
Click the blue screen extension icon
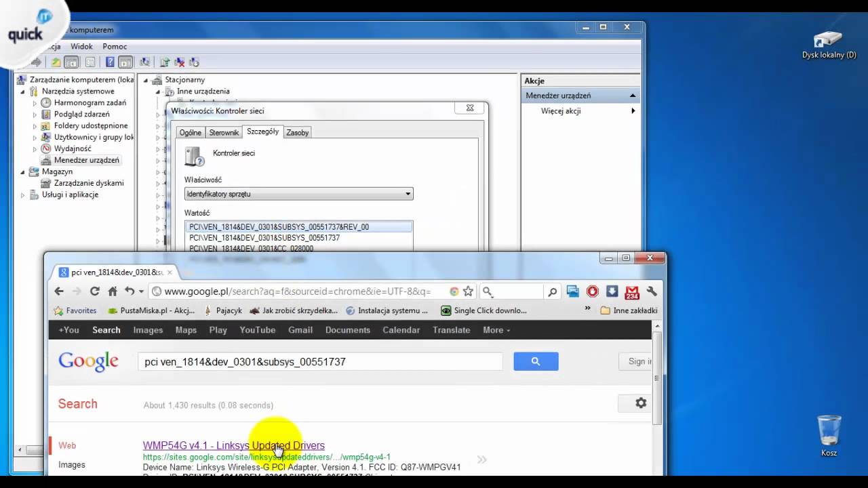point(573,291)
